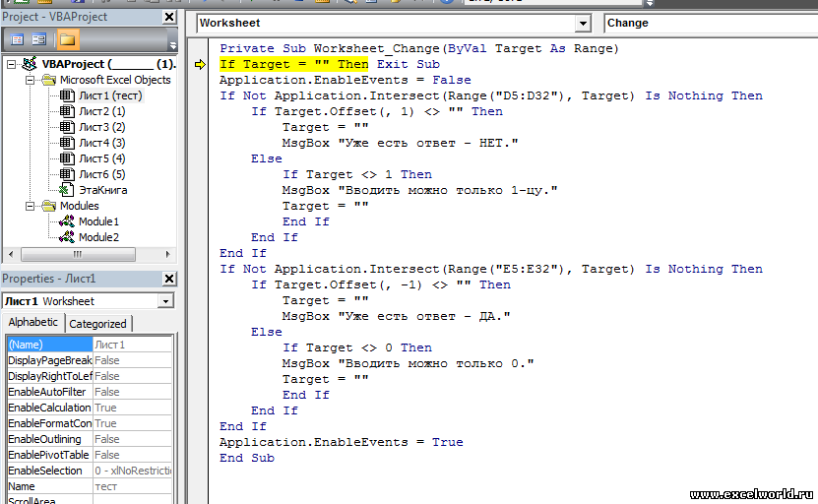This screenshot has height=504, width=818.
Task: Close the Project - VBAProject panel
Action: (x=169, y=18)
